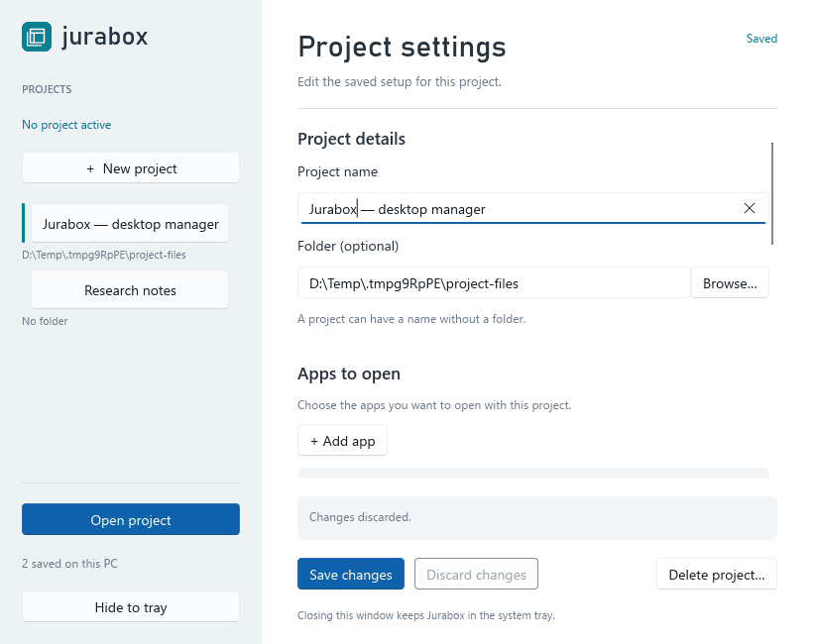Select the Jurabox — desktop manager project
The image size is (813, 644).
[x=130, y=224]
